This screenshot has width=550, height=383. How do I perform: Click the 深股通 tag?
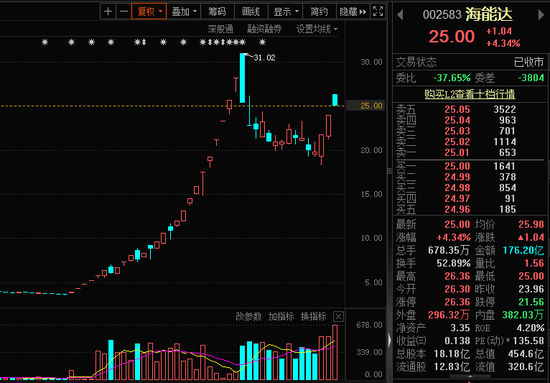tap(221, 29)
